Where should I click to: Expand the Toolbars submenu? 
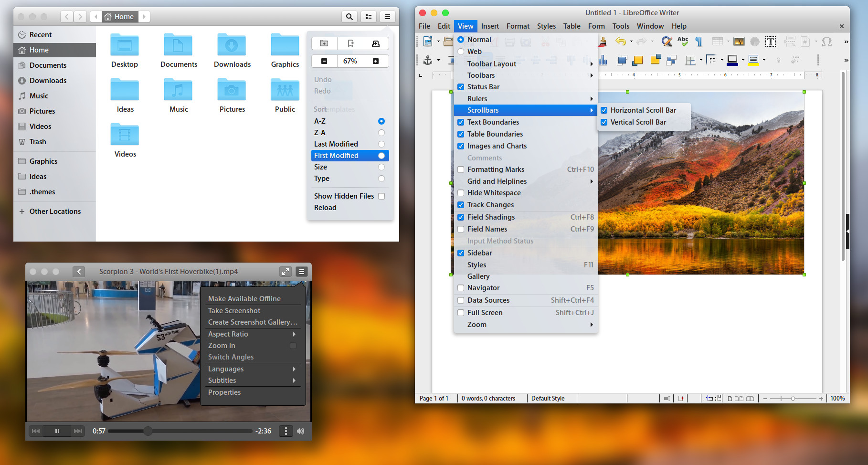tap(526, 75)
